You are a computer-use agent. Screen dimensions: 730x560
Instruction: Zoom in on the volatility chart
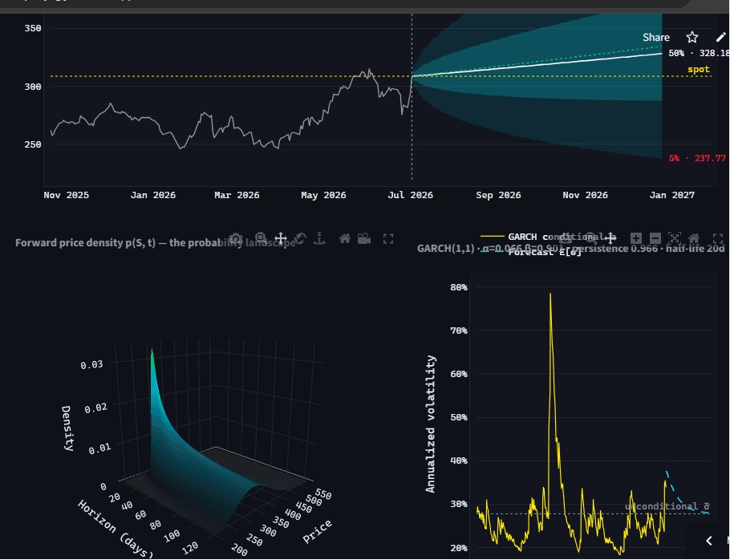pos(636,239)
